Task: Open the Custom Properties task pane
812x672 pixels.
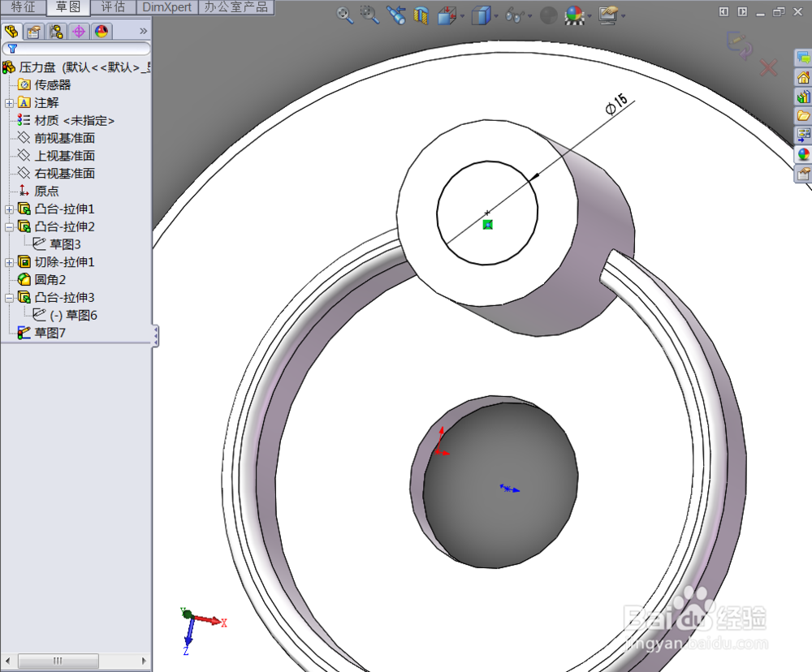Action: click(803, 174)
